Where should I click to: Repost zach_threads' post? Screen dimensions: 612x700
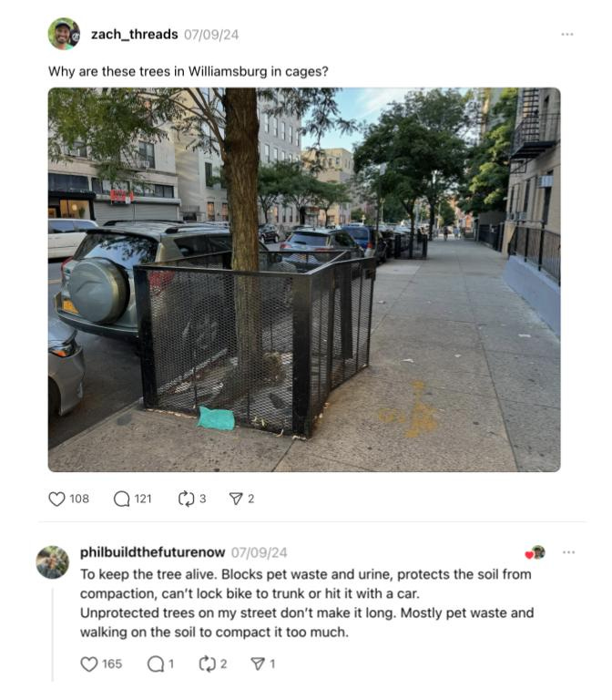(x=186, y=499)
